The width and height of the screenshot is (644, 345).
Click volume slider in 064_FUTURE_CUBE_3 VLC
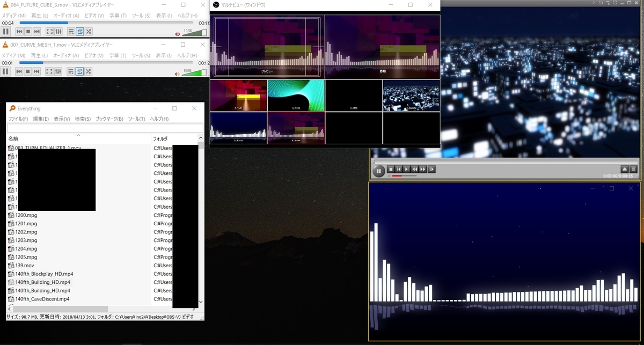click(194, 33)
